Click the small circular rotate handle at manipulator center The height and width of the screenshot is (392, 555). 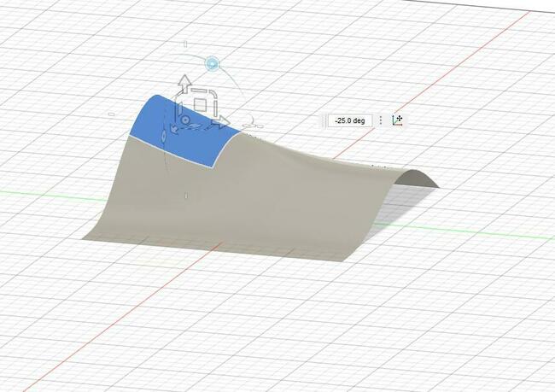(x=183, y=120)
